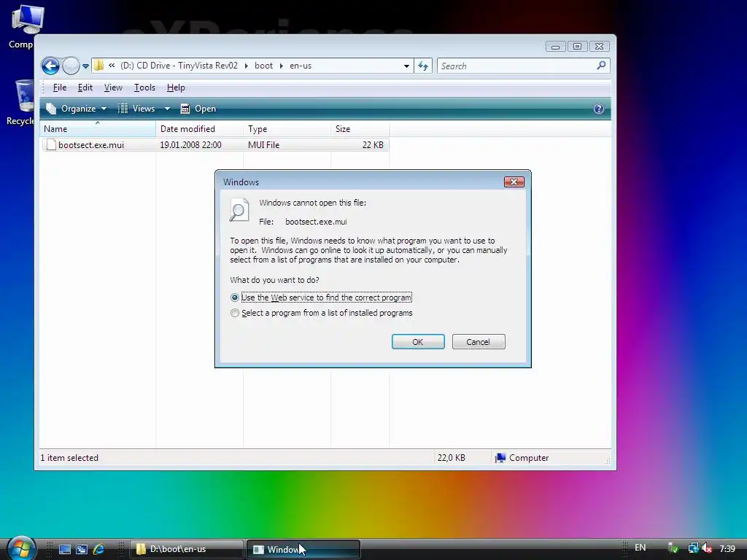Click Switch between windows quick launch icon
The width and height of the screenshot is (747, 560).
(x=82, y=549)
